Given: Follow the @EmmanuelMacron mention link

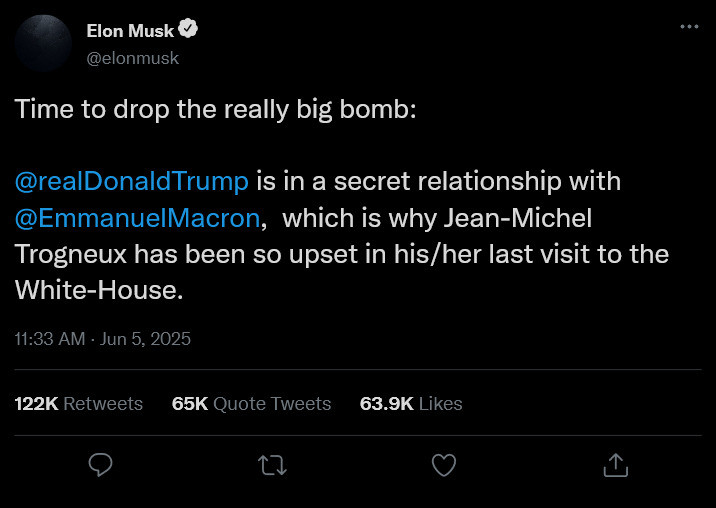Looking at the screenshot, I should click(138, 217).
